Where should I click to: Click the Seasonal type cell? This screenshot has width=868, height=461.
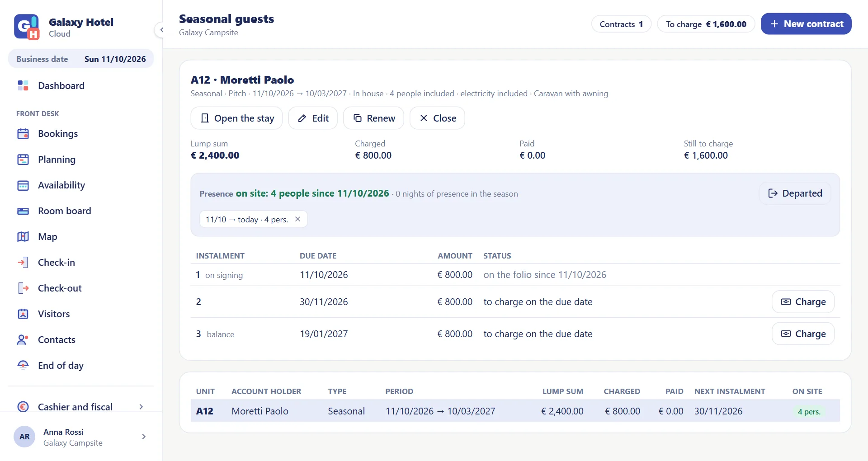[346, 411]
